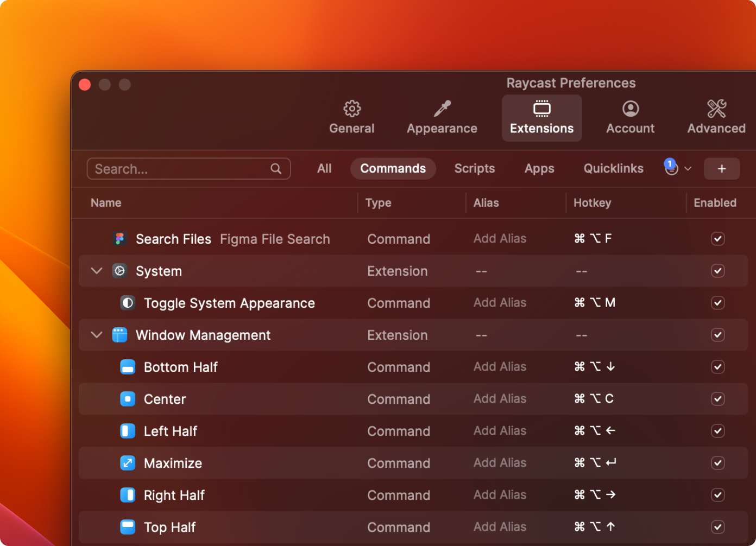Screen dimensions: 756x546
Task: Click the Toggle System Appearance icon
Action: coord(128,303)
